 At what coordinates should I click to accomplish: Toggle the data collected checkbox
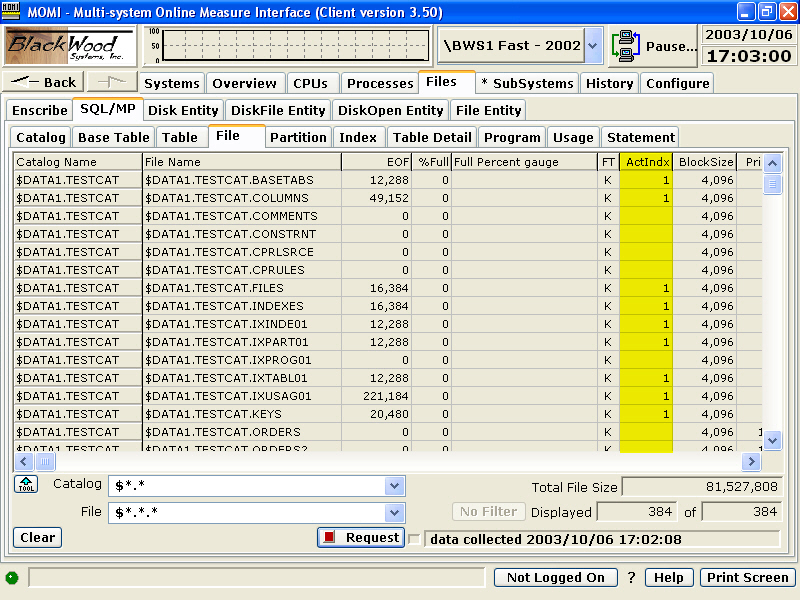coord(414,538)
